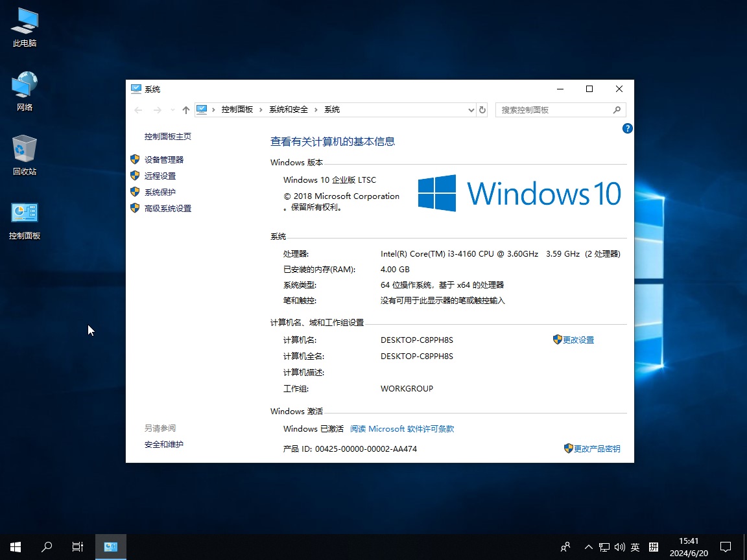The width and height of the screenshot is (747, 560).
Task: Click IME keyboard mode icon in tray
Action: click(654, 546)
